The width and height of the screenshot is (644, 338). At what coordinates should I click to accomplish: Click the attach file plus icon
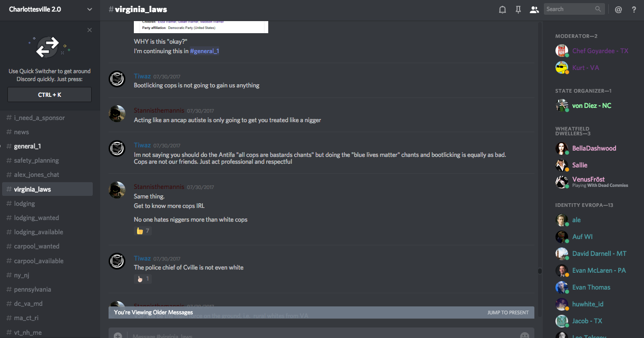tap(118, 335)
